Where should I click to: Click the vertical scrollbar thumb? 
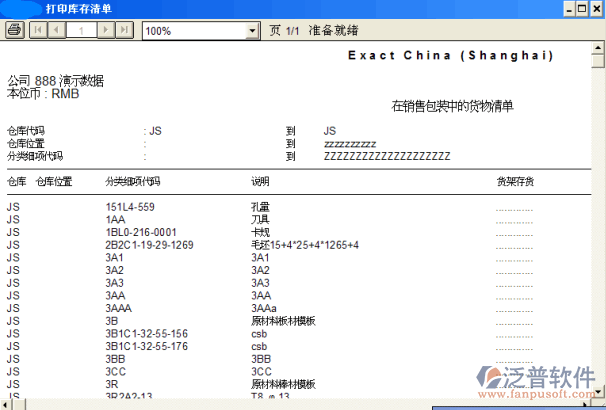click(598, 61)
